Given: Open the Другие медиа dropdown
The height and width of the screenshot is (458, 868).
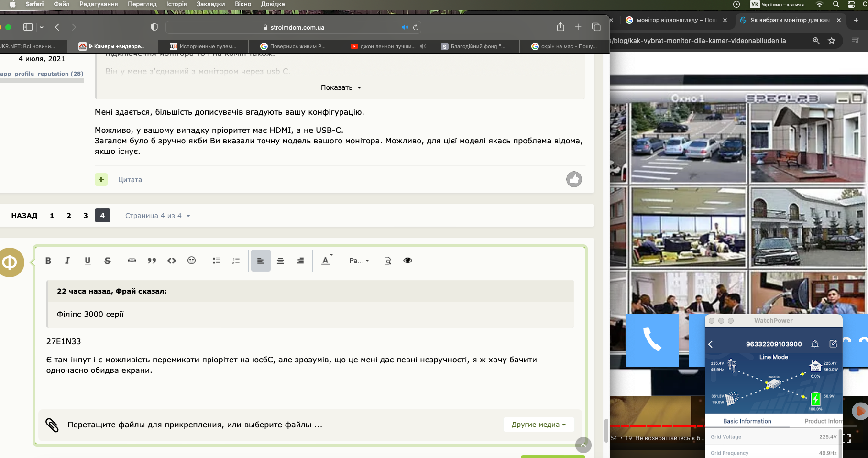Looking at the screenshot, I should (538, 425).
